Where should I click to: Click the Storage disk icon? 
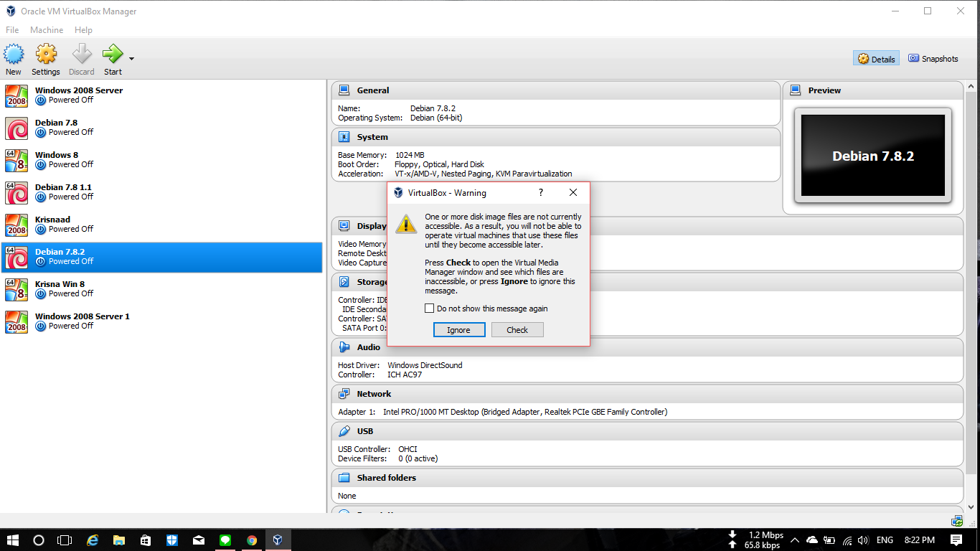coord(344,282)
